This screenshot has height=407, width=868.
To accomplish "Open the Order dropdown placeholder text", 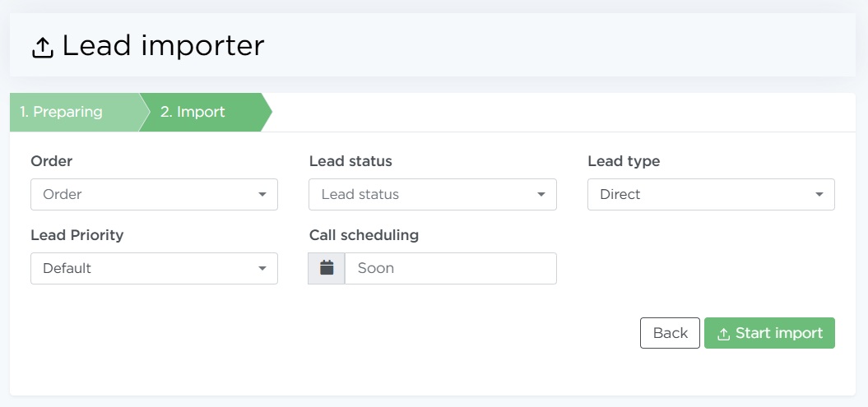I will pos(63,195).
